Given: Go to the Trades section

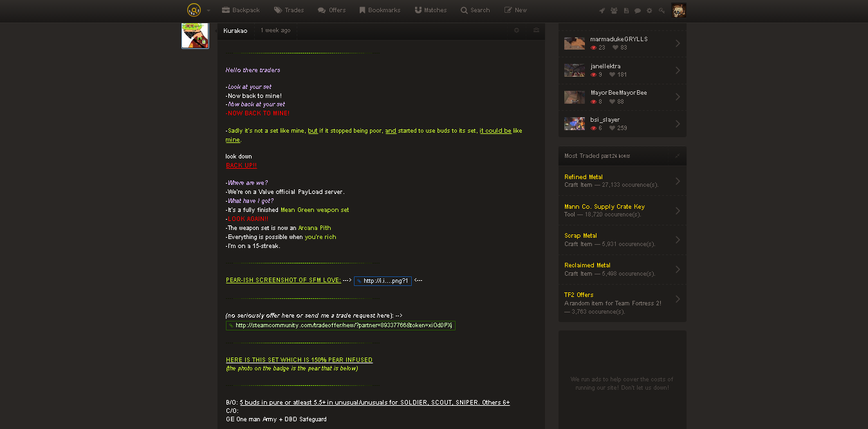Looking at the screenshot, I should click(289, 10).
